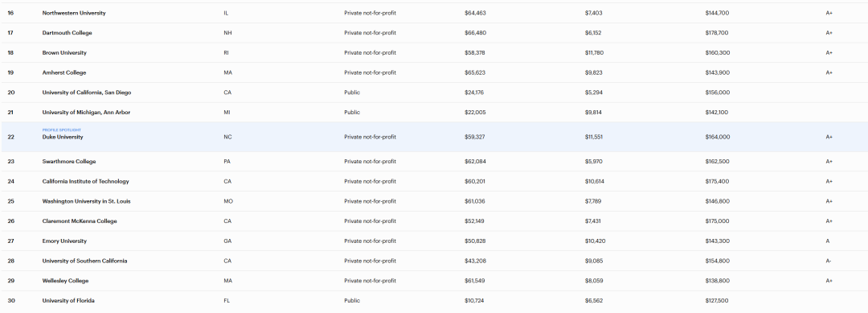Viewport: 868px width, 313px height.
Task: Click Public type for UC San Diego
Action: click(352, 93)
